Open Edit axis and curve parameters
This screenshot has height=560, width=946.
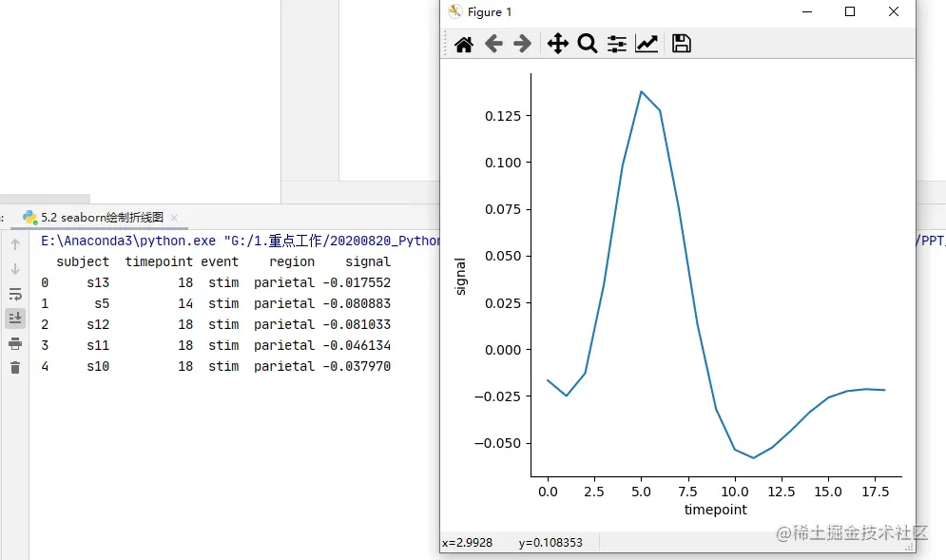647,44
